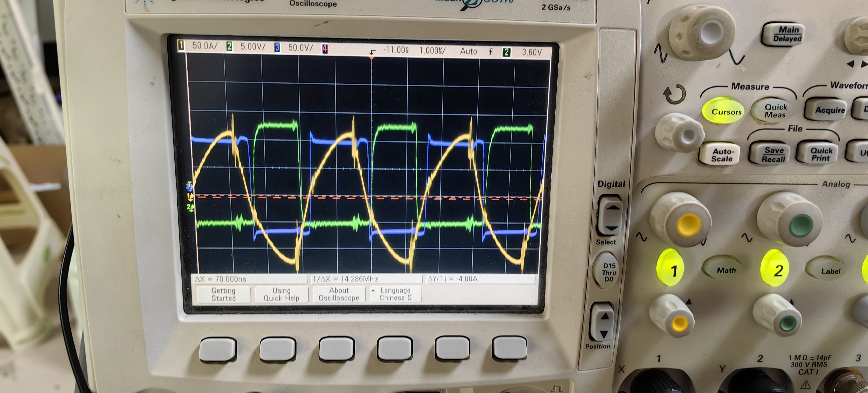The image size is (868, 393).
Task: Click the -11.00 delay time readout
Action: click(x=396, y=50)
